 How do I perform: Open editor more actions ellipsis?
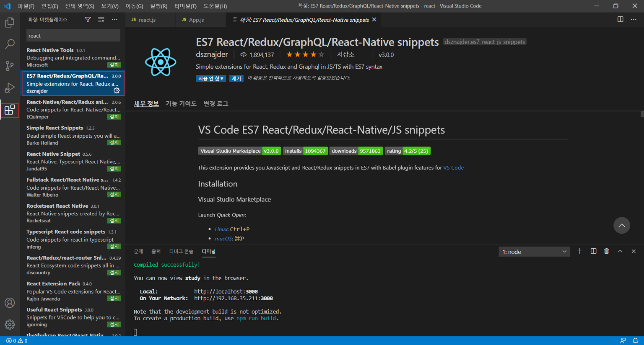pyautogui.click(x=634, y=19)
